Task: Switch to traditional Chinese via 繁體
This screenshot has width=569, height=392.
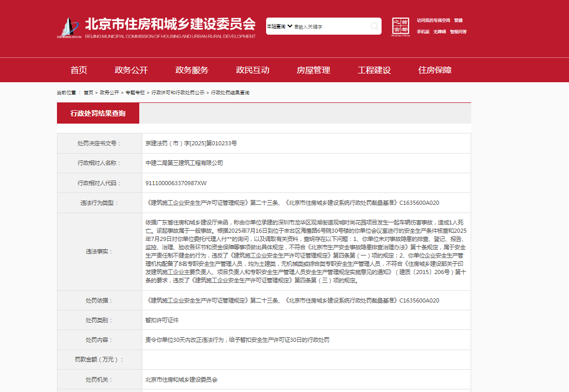Action: pyautogui.click(x=458, y=21)
